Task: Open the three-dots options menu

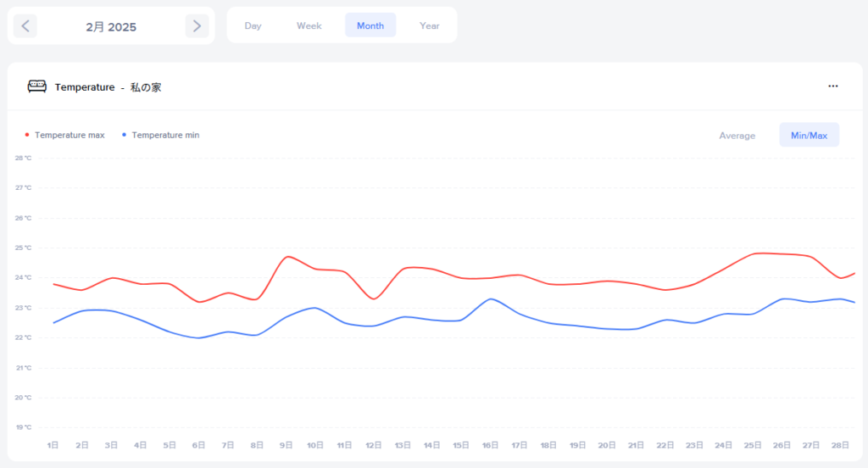Action: coord(833,86)
